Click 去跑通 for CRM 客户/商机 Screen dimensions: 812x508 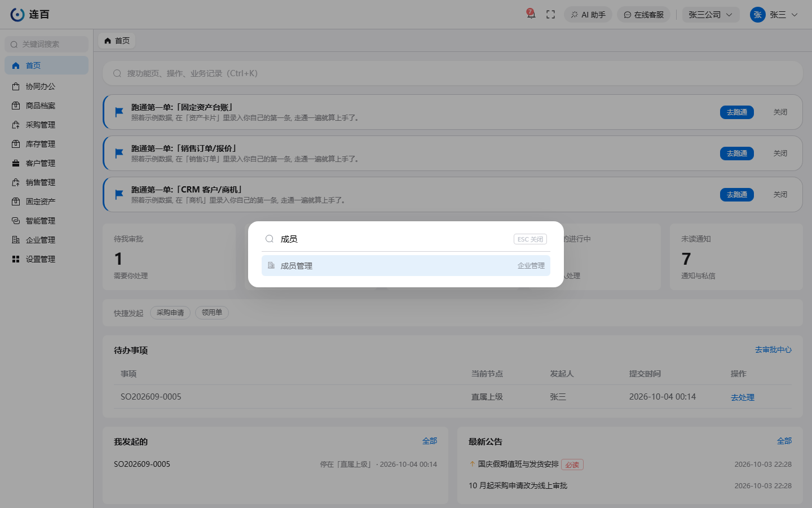[x=736, y=195]
